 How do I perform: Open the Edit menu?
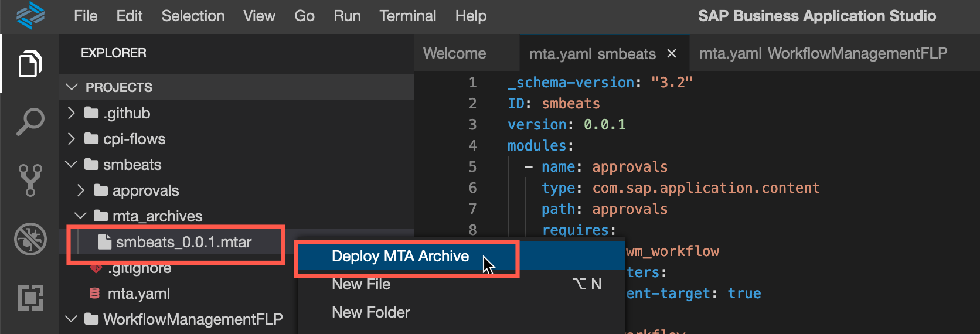(x=129, y=16)
